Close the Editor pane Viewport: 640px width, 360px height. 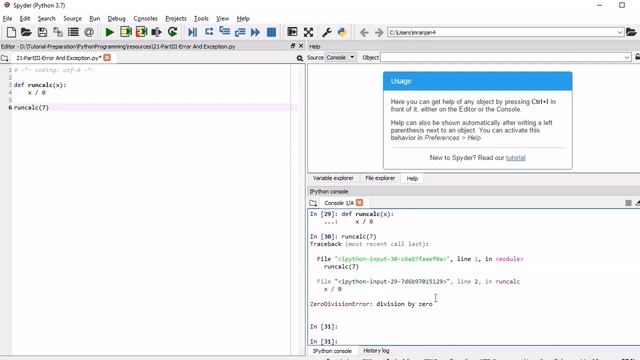pos(301,46)
